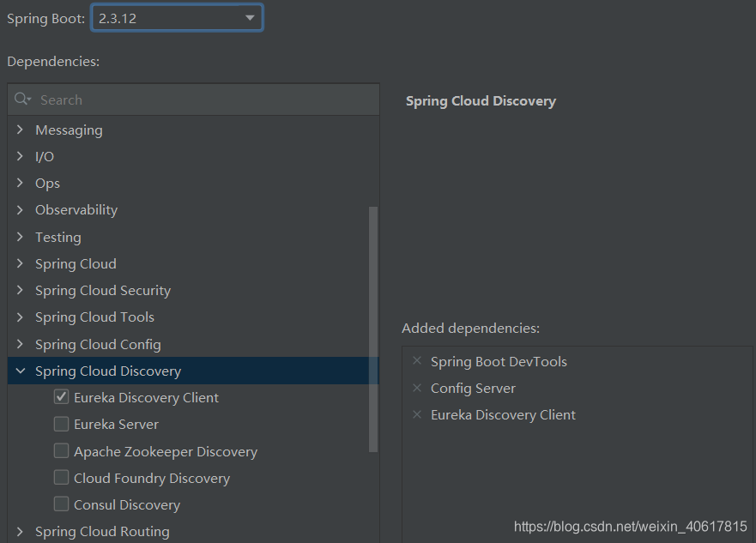Open the Spring Boot version dropdown

tap(177, 18)
